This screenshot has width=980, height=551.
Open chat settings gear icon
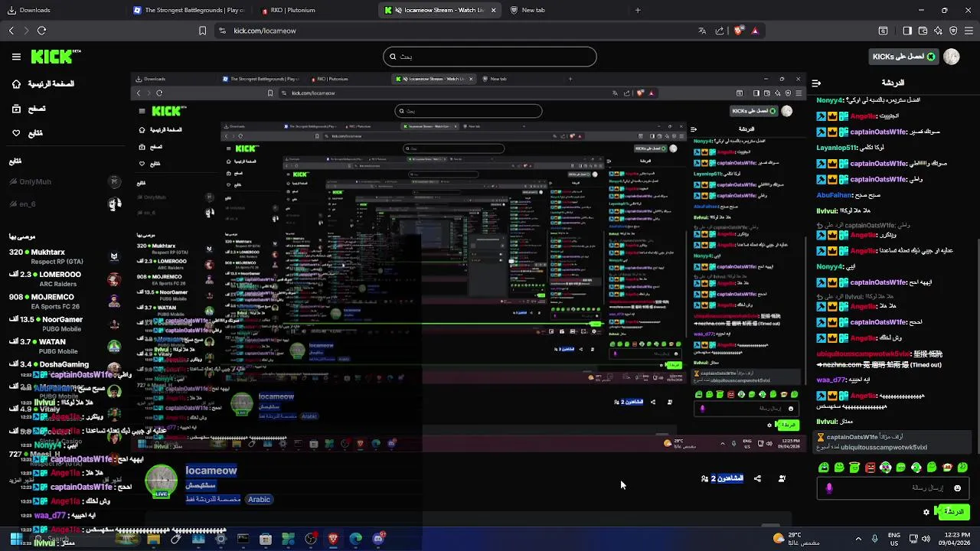pos(926,512)
